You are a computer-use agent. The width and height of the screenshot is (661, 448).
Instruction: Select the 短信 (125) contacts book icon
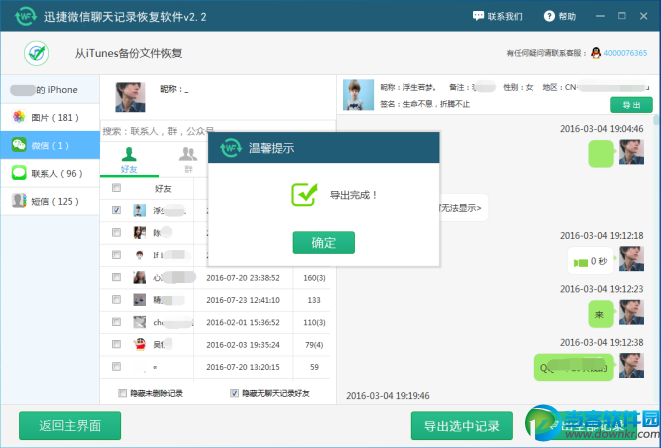pos(19,201)
